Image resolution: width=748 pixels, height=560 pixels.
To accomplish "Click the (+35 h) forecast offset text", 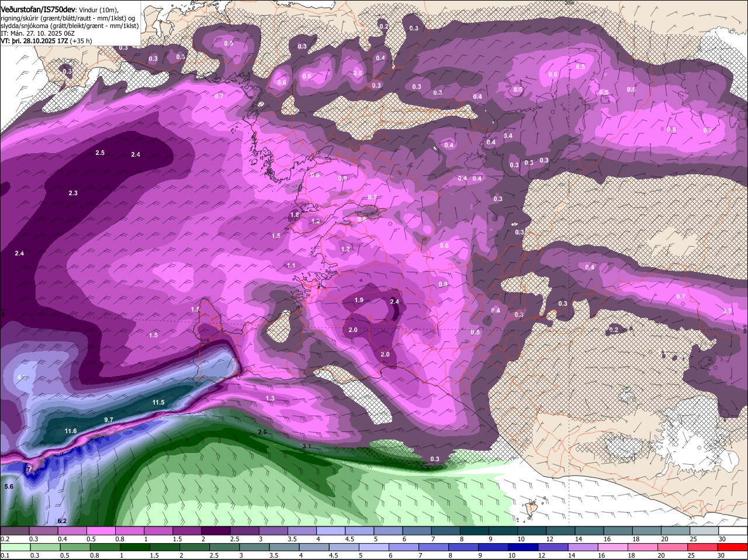I will coord(81,41).
